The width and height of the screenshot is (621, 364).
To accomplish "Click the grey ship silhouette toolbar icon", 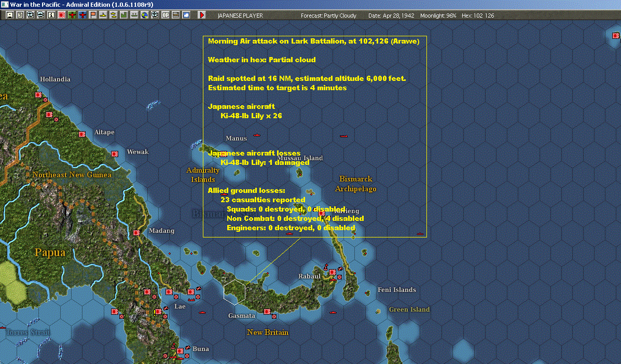I will click(x=134, y=15).
